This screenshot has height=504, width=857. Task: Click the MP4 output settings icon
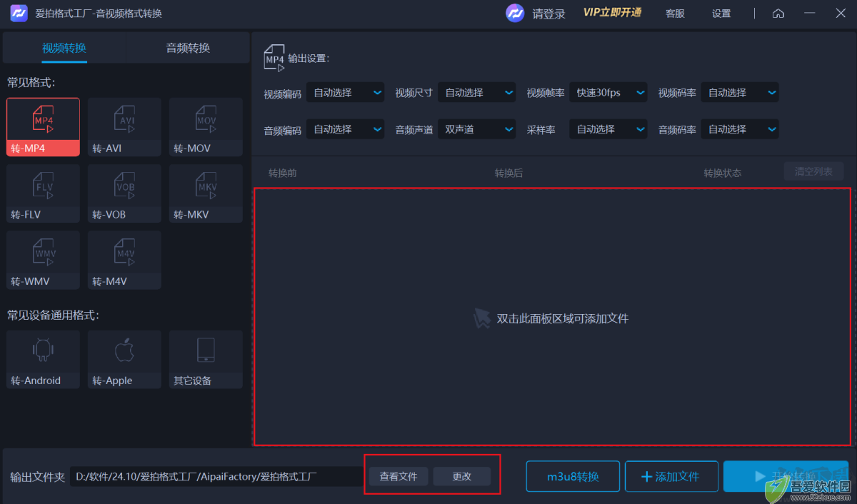274,59
